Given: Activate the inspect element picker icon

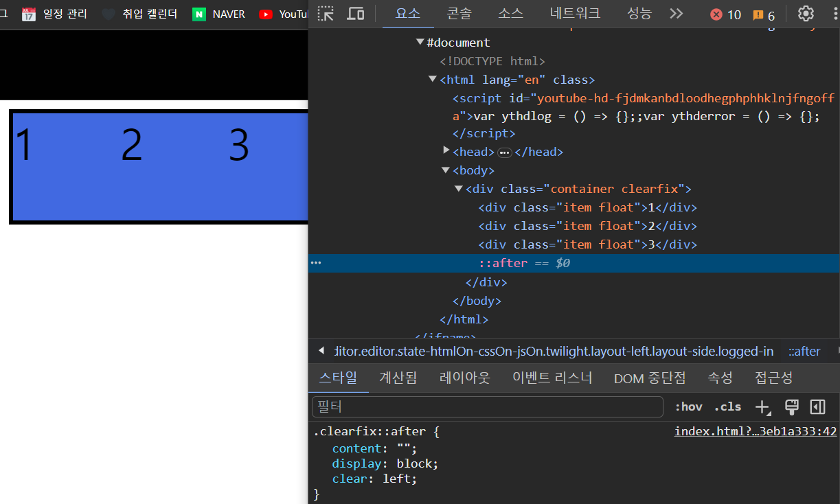Looking at the screenshot, I should [326, 14].
